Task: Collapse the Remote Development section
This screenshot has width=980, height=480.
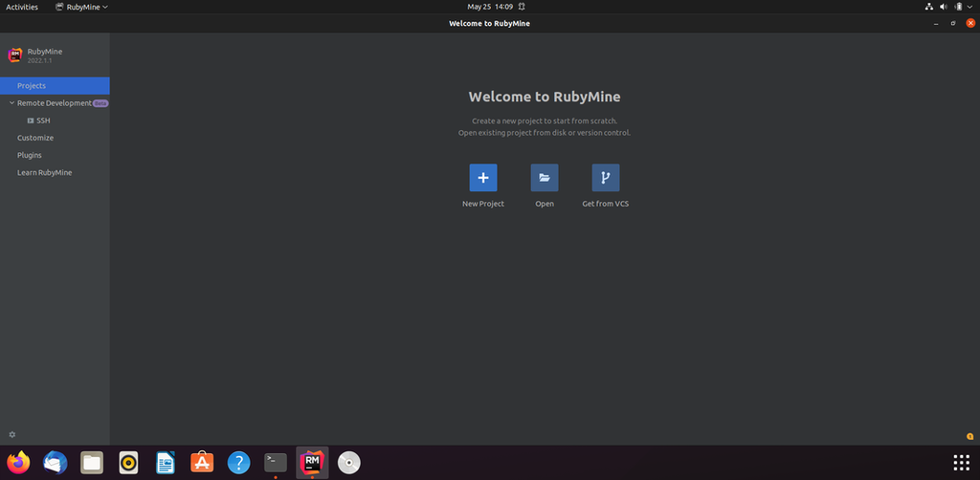Action: click(x=11, y=103)
